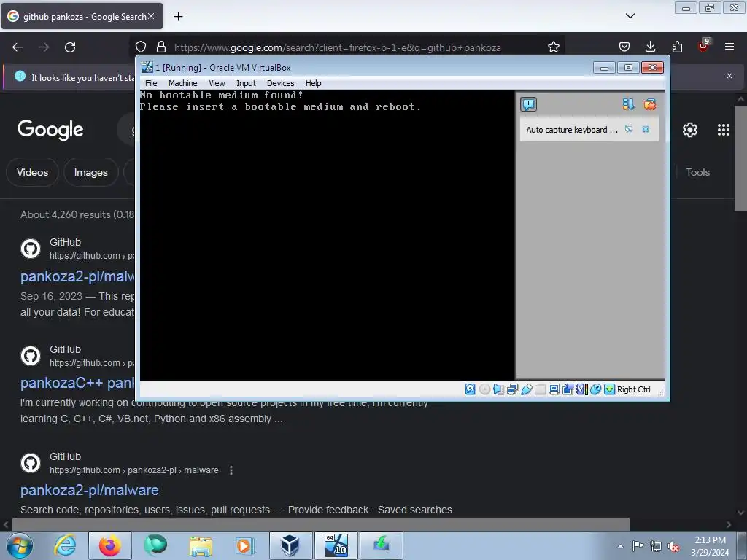Click the do-not-show-again icon on keyboard notification
Image resolution: width=747 pixels, height=560 pixels.
629,130
